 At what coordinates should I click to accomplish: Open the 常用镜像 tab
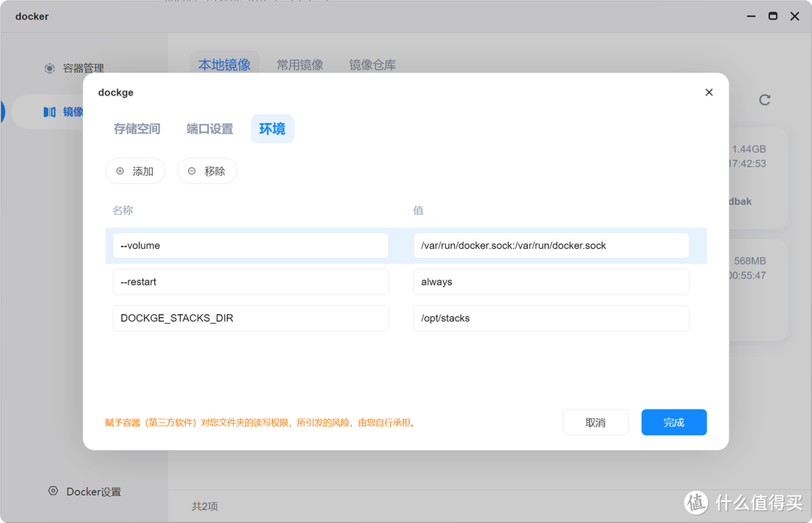(x=301, y=65)
